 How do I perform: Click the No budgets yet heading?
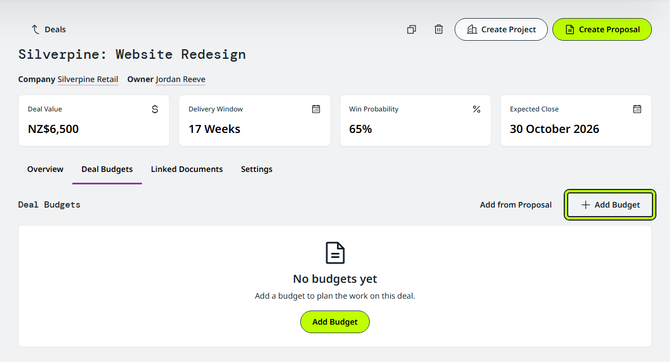pos(335,279)
